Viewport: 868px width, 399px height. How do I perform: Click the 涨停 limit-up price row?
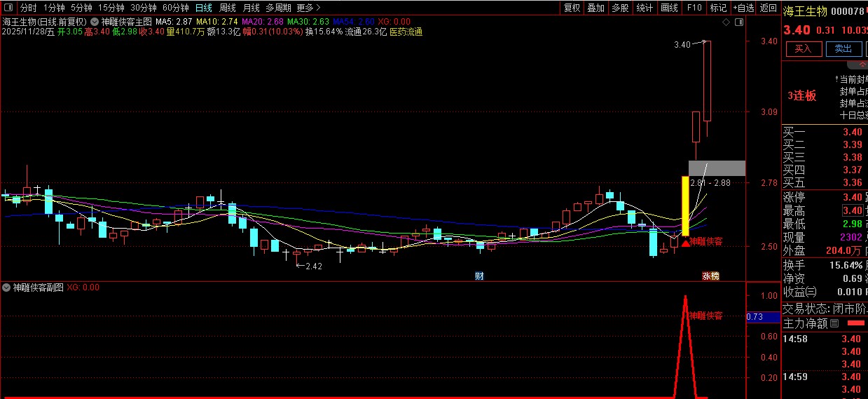tap(825, 197)
